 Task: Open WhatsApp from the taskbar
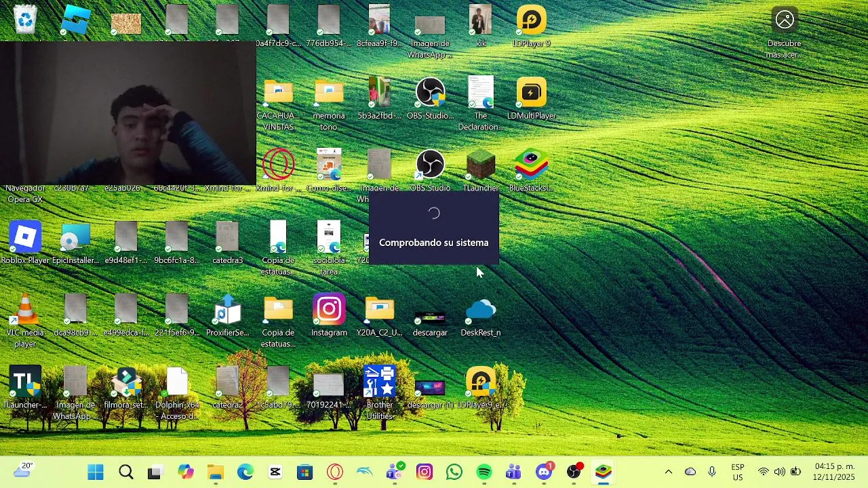[454, 472]
